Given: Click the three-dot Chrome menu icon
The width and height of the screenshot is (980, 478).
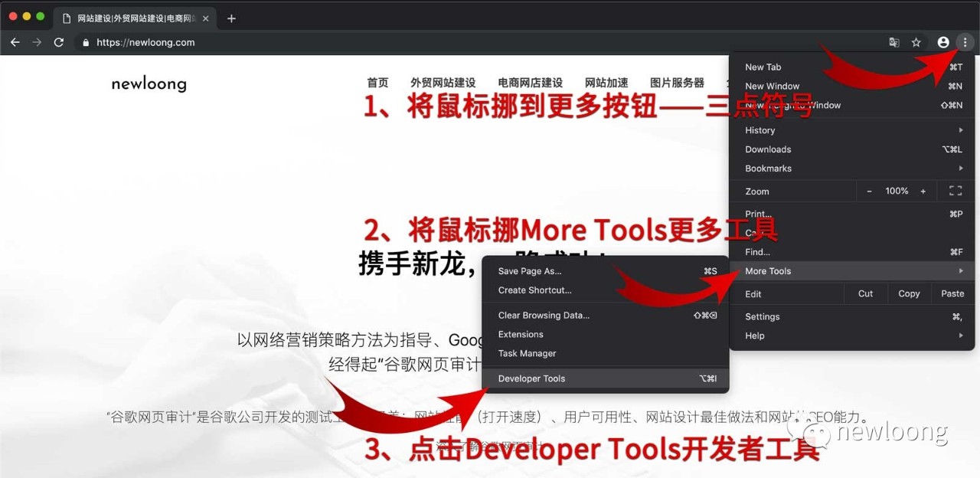Looking at the screenshot, I should [966, 42].
